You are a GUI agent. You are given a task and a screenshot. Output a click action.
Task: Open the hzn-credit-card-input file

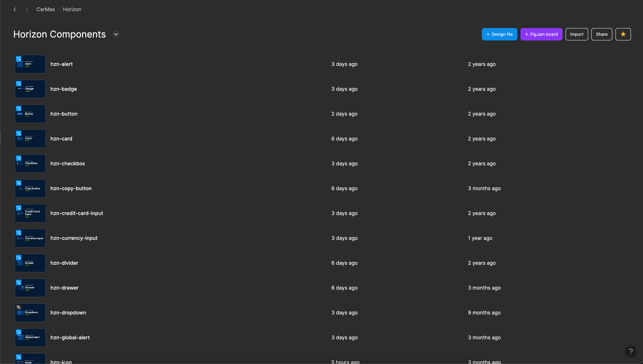tap(77, 213)
